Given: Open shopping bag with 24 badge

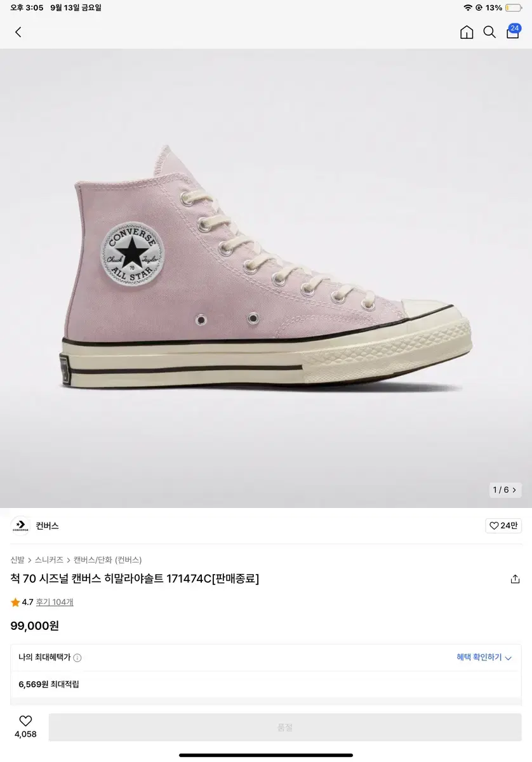Looking at the screenshot, I should (x=513, y=31).
